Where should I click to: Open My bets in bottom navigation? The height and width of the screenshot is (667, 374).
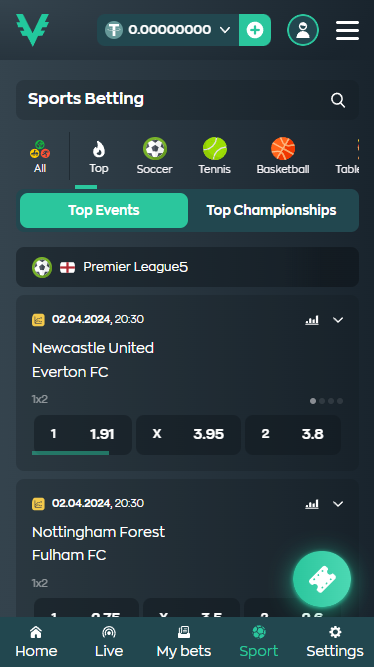tap(184, 642)
